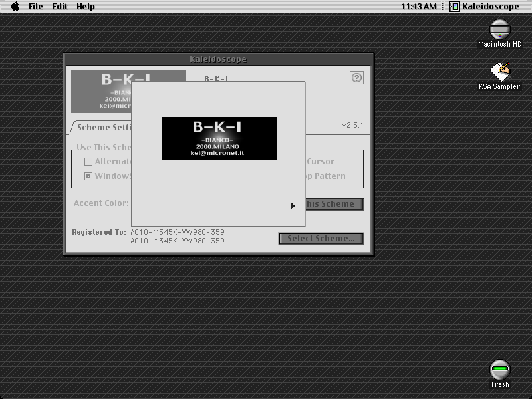Toggle the Windows checkbox

pos(88,176)
